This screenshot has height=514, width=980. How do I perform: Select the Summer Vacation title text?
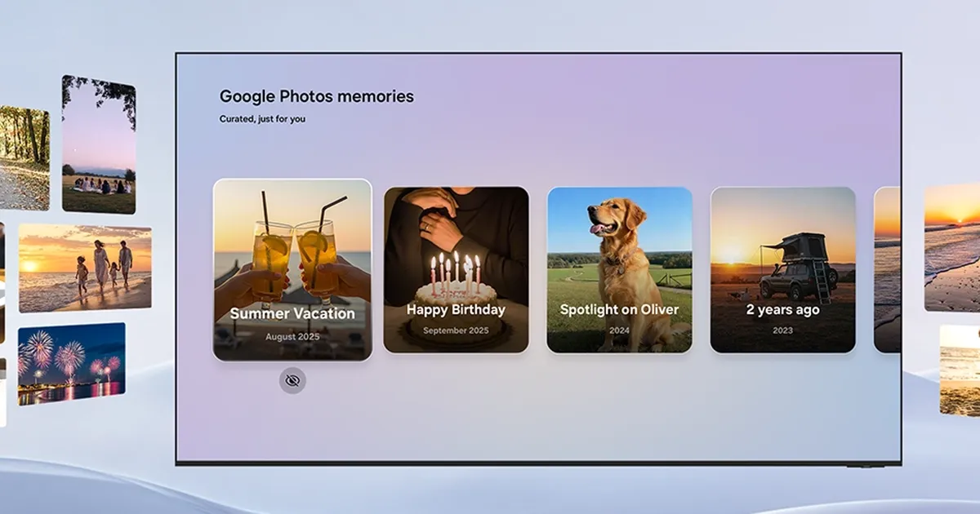point(292,312)
